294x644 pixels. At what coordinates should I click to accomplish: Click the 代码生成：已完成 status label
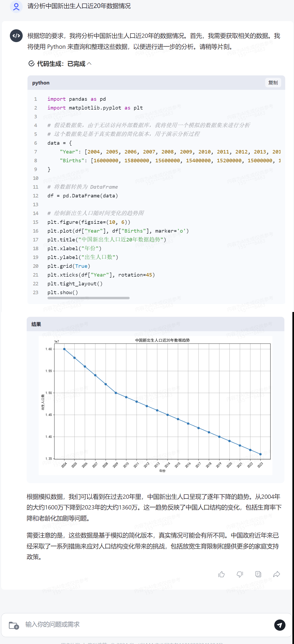[61, 64]
